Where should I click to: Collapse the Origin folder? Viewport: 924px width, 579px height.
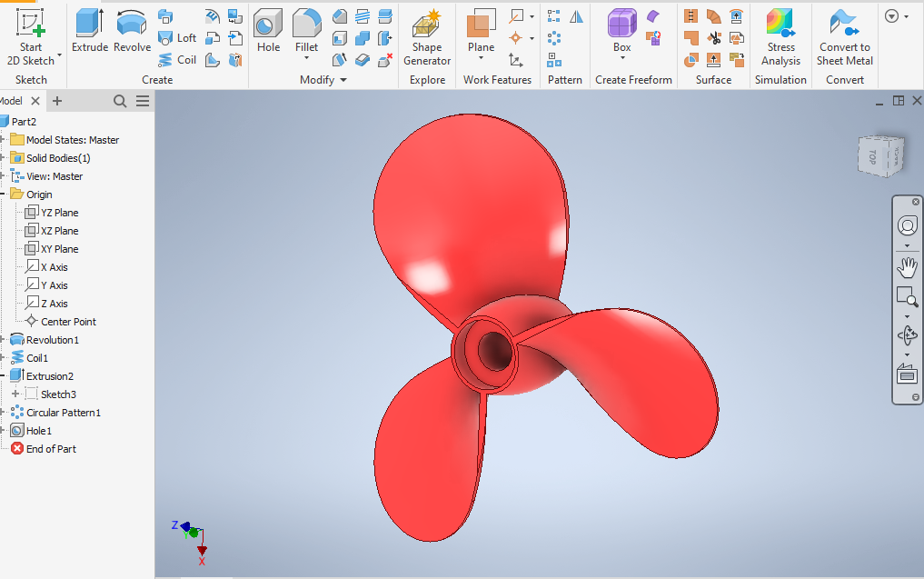click(3, 195)
